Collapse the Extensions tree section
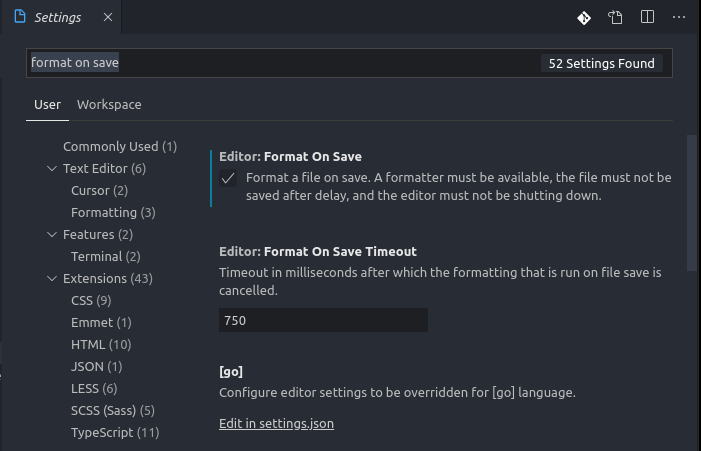The height and width of the screenshot is (451, 701). tap(52, 279)
